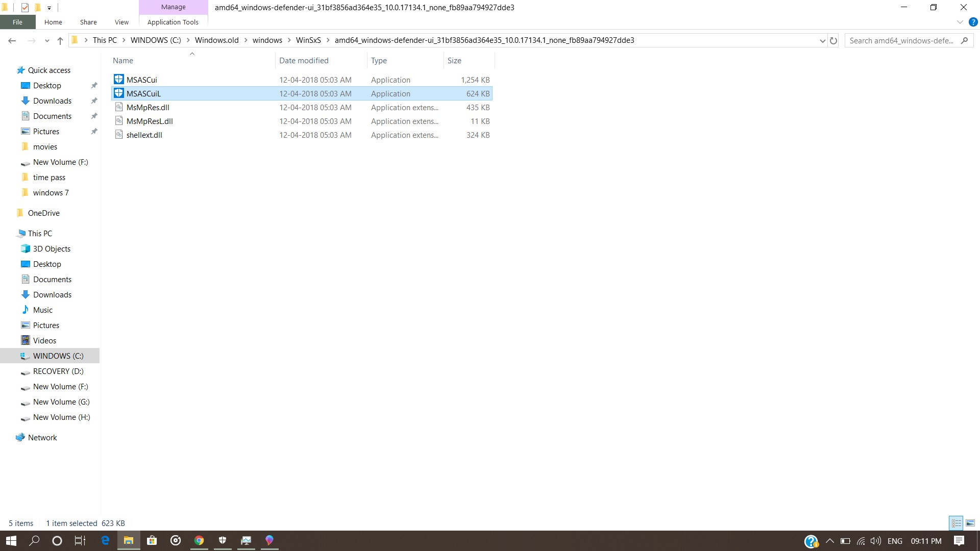Click the taskbar clock 09:11 PM
Image resolution: width=980 pixels, height=551 pixels.
926,541
